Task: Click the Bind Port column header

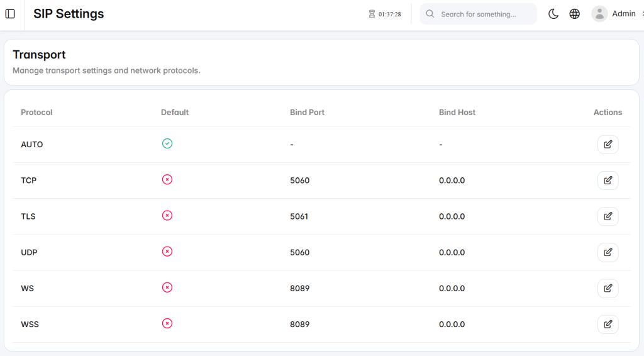Action: pos(307,113)
